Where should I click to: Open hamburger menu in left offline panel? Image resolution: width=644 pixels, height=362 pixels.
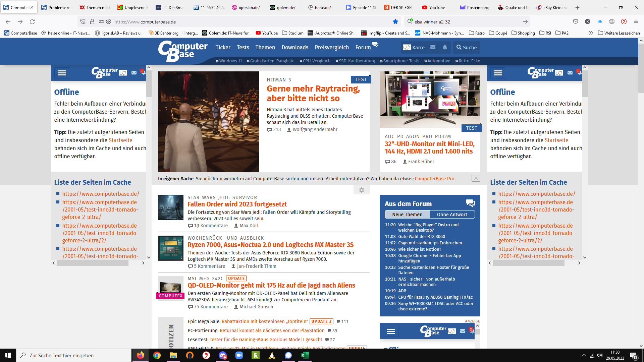[x=62, y=73]
